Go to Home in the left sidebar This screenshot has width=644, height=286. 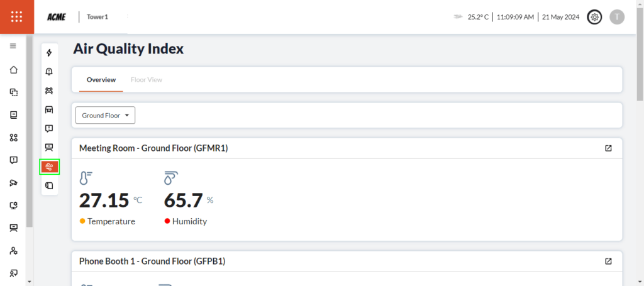point(13,69)
